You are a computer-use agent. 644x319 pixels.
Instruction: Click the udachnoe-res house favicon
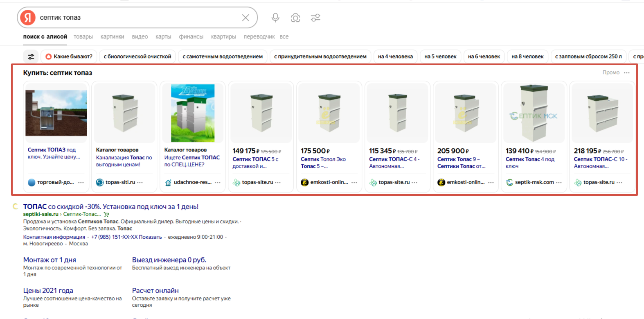click(x=168, y=182)
